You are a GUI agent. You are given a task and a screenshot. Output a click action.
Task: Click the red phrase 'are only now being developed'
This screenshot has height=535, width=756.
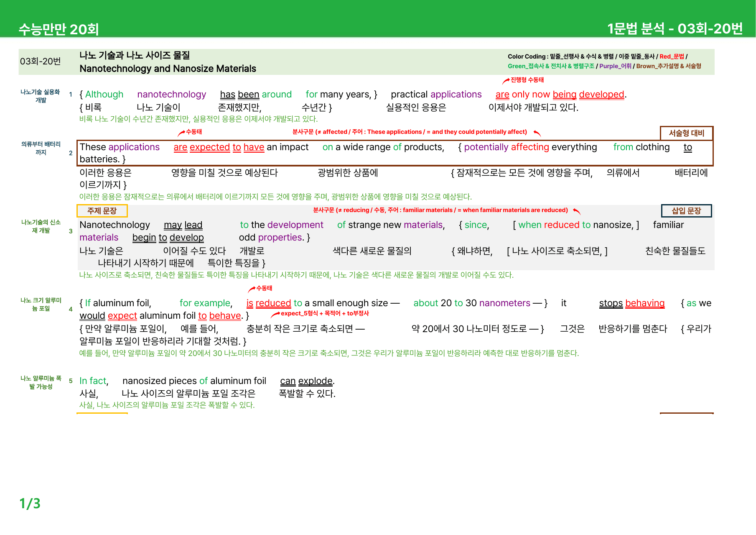(560, 95)
